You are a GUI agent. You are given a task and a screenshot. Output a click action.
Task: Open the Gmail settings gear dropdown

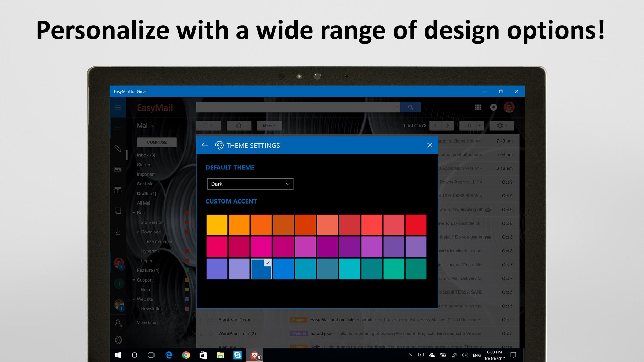pos(502,126)
